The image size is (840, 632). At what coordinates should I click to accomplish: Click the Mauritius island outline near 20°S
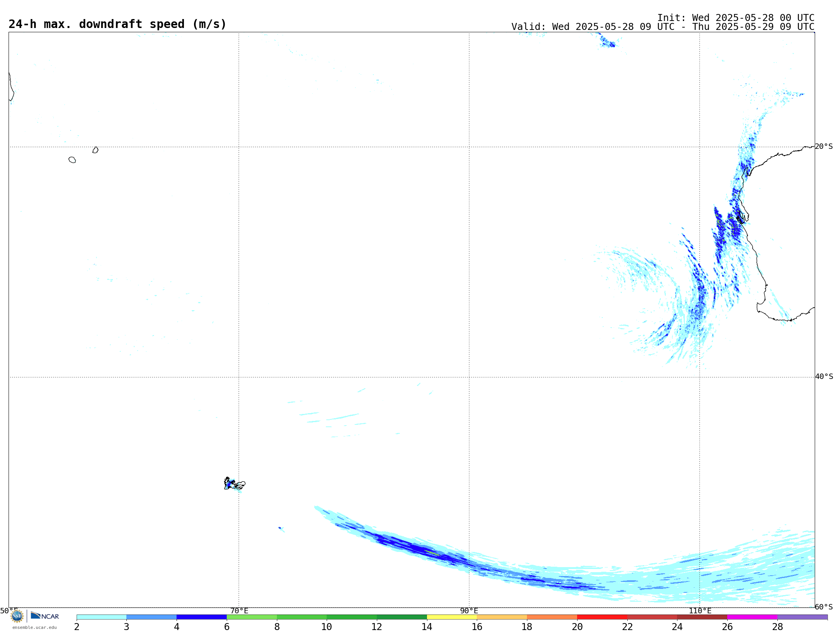click(95, 150)
